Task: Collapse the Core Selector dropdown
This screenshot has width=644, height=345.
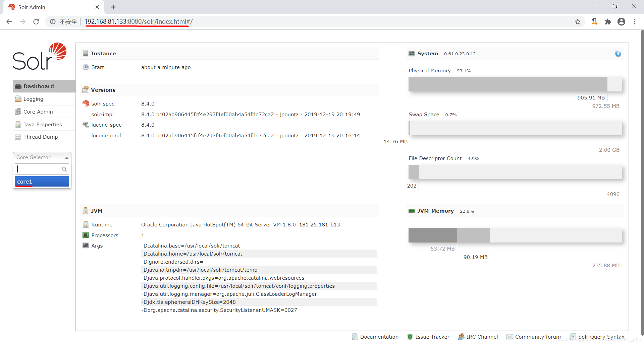Action: coord(42,157)
